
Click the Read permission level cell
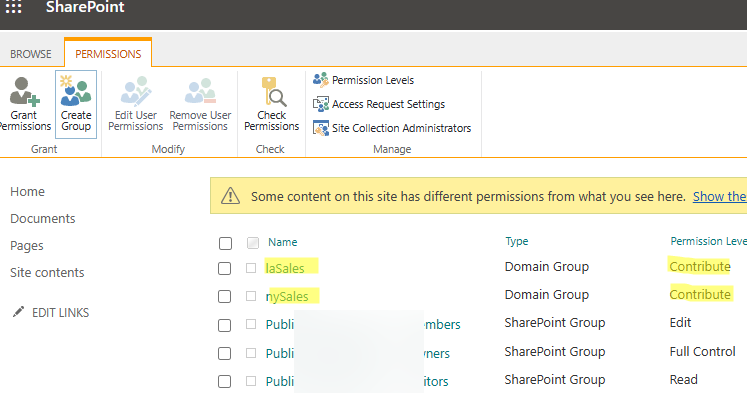(683, 380)
